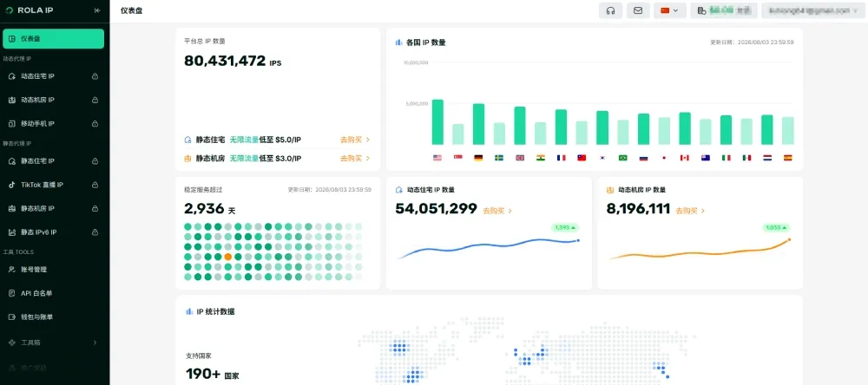Image resolution: width=868 pixels, height=385 pixels.
Task: Click lock icon beside 静态机房 IP
Action: coord(95,208)
